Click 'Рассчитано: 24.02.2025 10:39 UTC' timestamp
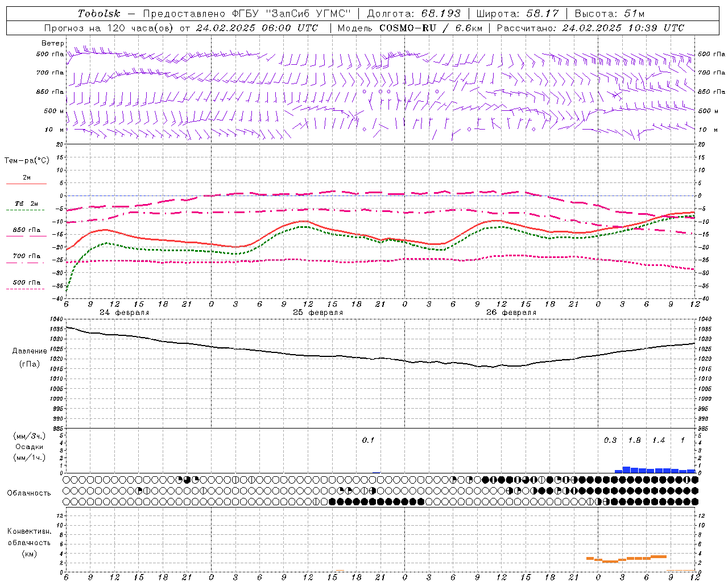The image size is (728, 582). pyautogui.click(x=590, y=28)
